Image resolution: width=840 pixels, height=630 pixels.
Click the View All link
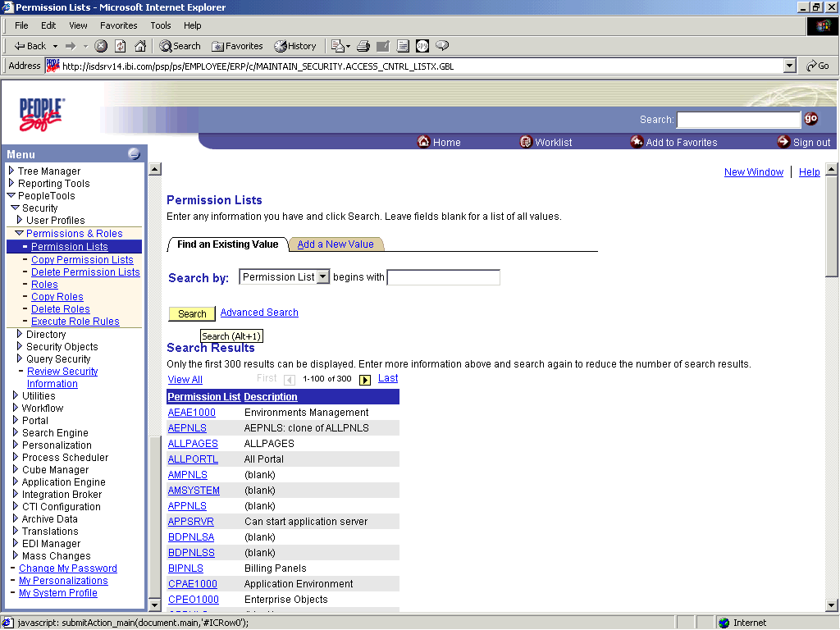[x=185, y=379]
